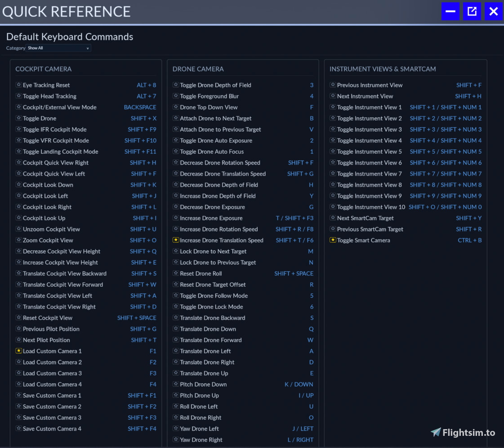This screenshot has width=504, height=448.
Task: Click star icon beside Reset Drone Roll
Action: coord(176,273)
